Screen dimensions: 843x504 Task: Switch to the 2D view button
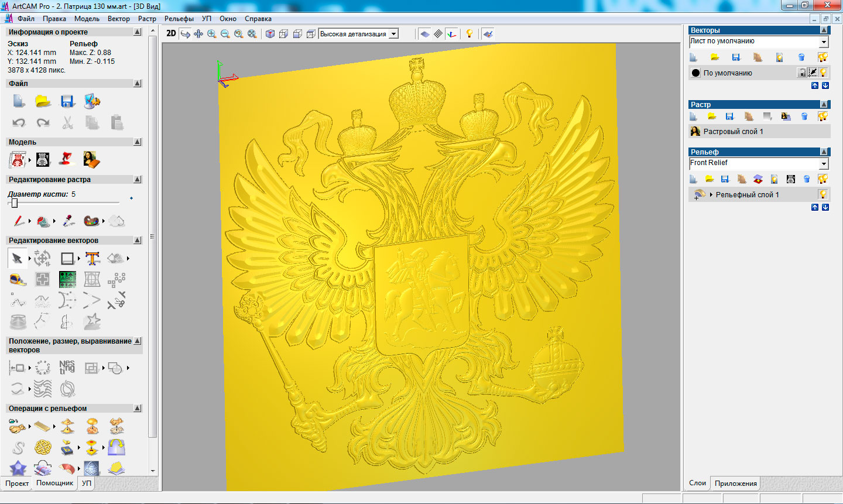coord(171,33)
